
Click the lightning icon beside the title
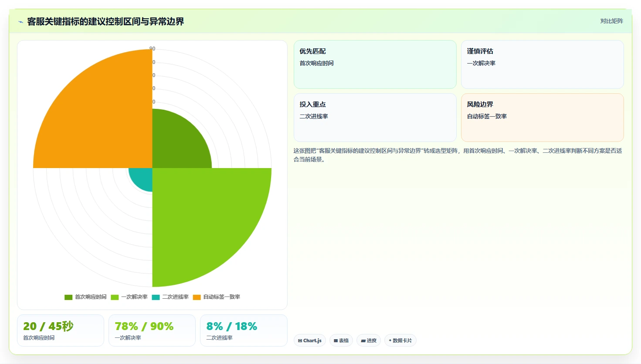pyautogui.click(x=20, y=22)
